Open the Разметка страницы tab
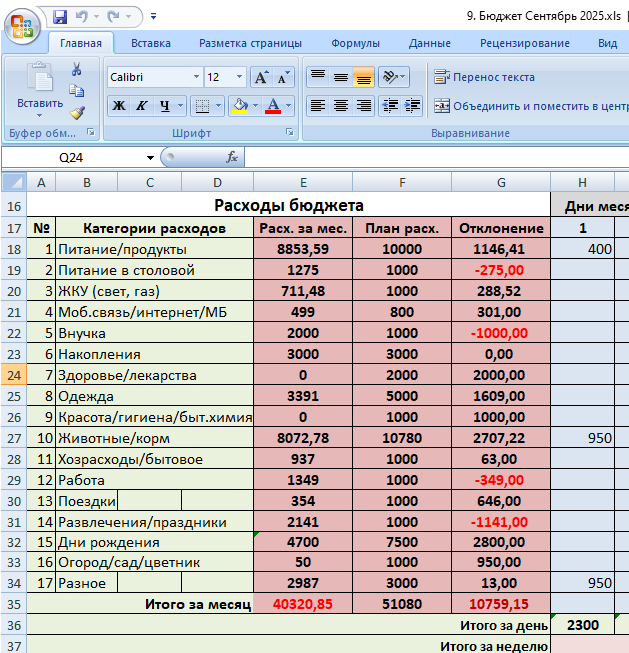This screenshot has height=653, width=629. [x=250, y=43]
